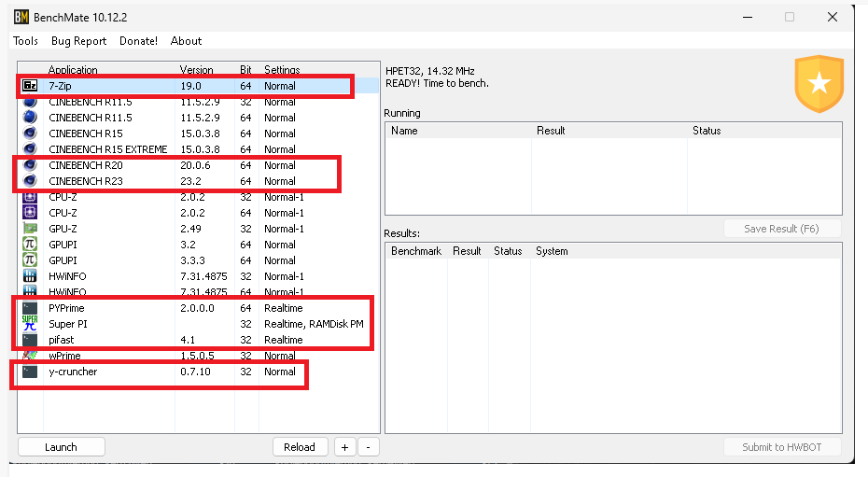Click the GPU-Z graphics card icon

(x=30, y=229)
